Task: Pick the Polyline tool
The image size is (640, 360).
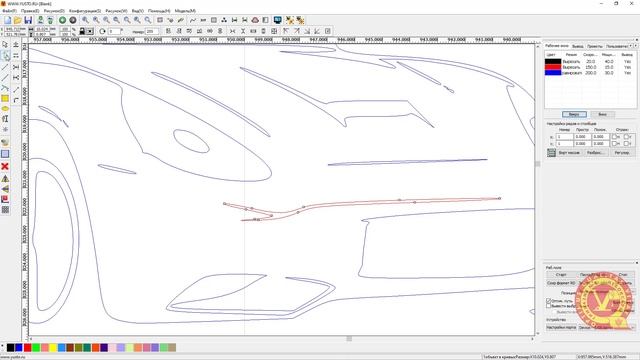Action: click(5, 78)
